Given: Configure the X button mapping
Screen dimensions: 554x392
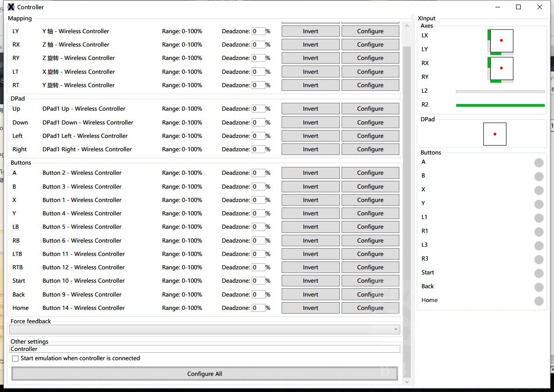Looking at the screenshot, I should point(370,200).
